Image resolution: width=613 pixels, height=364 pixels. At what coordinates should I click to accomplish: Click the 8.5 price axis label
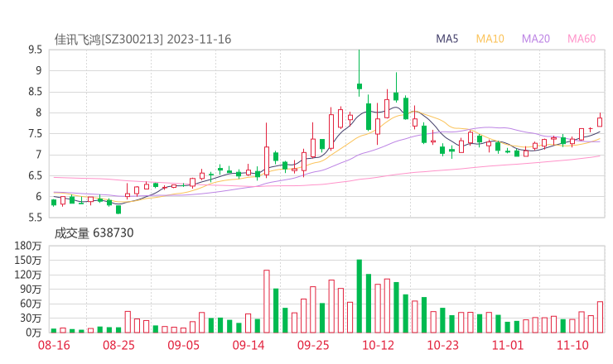click(35, 92)
